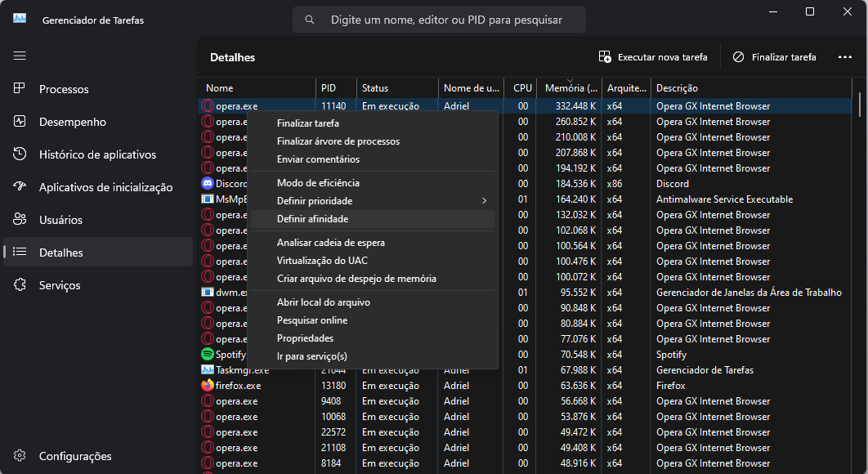
Task: Select PID 13180 cell
Action: [x=333, y=386]
